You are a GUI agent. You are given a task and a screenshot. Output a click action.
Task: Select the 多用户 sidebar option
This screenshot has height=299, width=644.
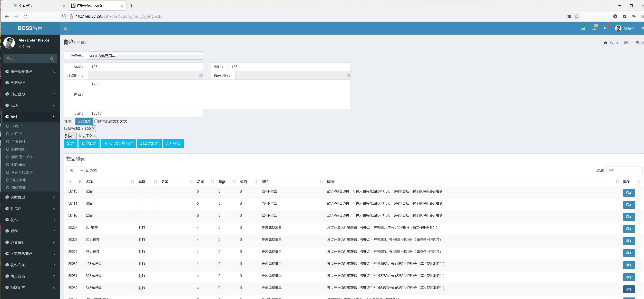click(x=17, y=134)
